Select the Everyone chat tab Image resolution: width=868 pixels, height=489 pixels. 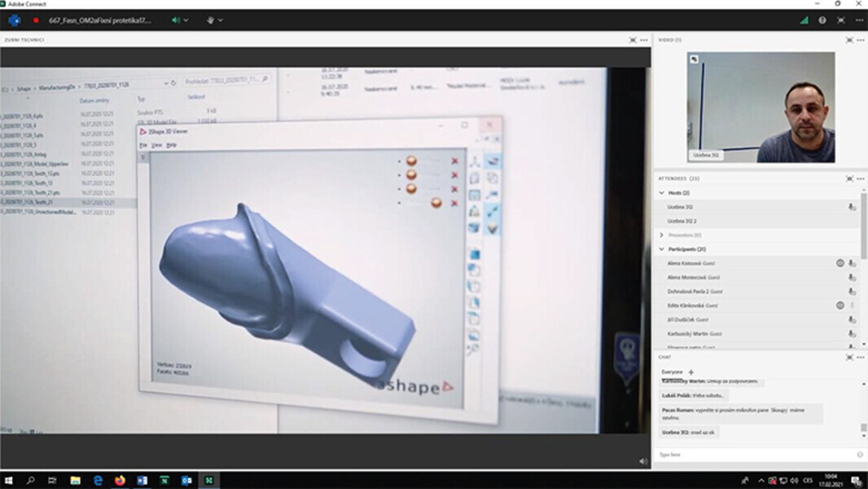click(672, 372)
